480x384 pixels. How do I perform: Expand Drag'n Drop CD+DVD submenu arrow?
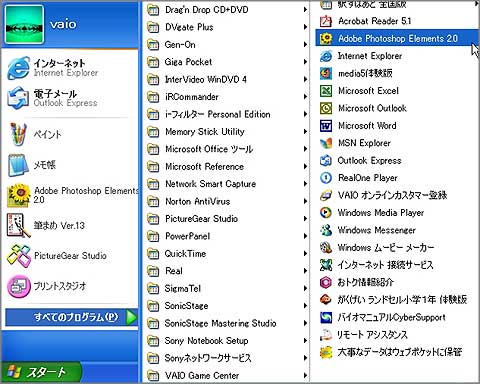click(305, 10)
